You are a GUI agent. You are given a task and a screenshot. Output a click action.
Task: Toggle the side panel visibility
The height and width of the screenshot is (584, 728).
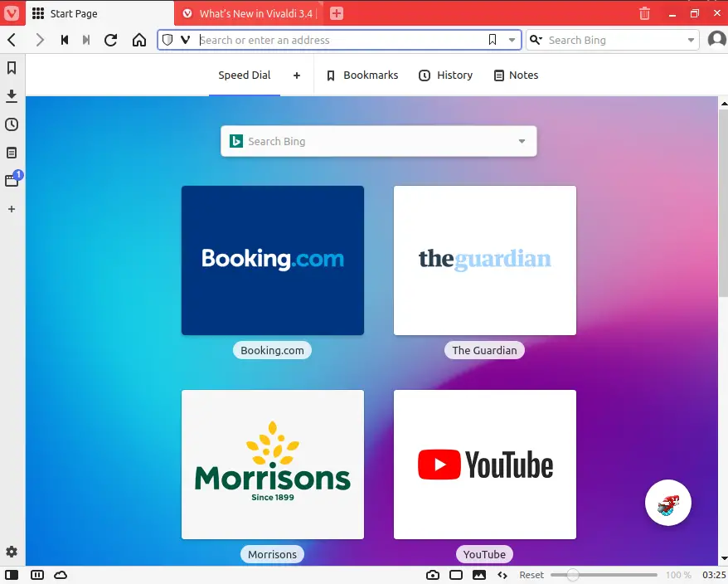click(12, 575)
